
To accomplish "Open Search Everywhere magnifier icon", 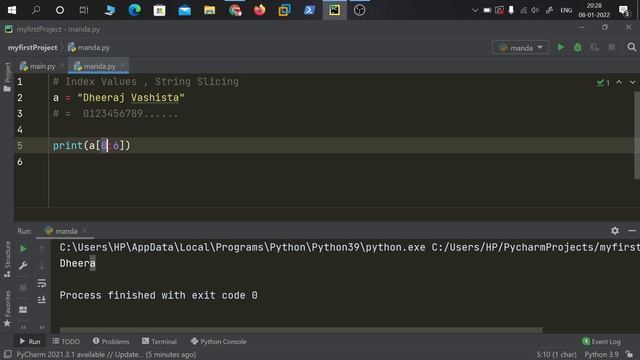I will click(631, 47).
